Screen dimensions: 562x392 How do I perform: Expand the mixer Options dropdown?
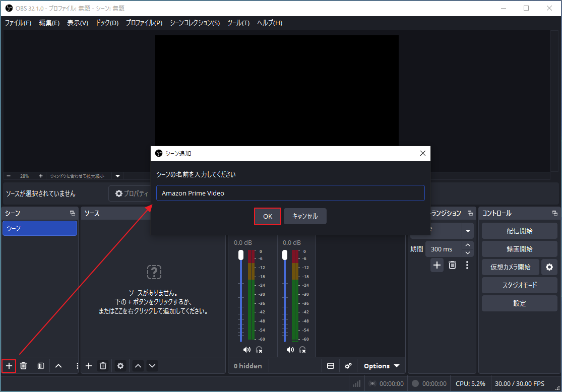[x=382, y=366]
